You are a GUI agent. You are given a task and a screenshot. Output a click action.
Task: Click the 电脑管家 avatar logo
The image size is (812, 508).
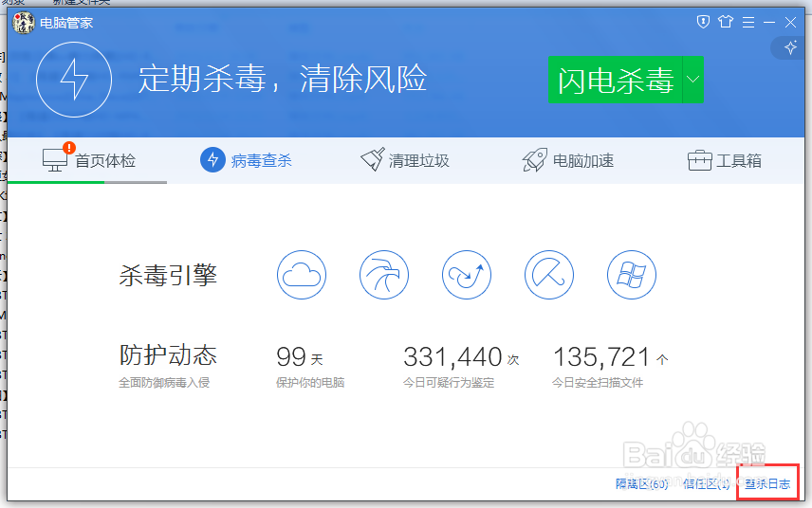pos(24,23)
